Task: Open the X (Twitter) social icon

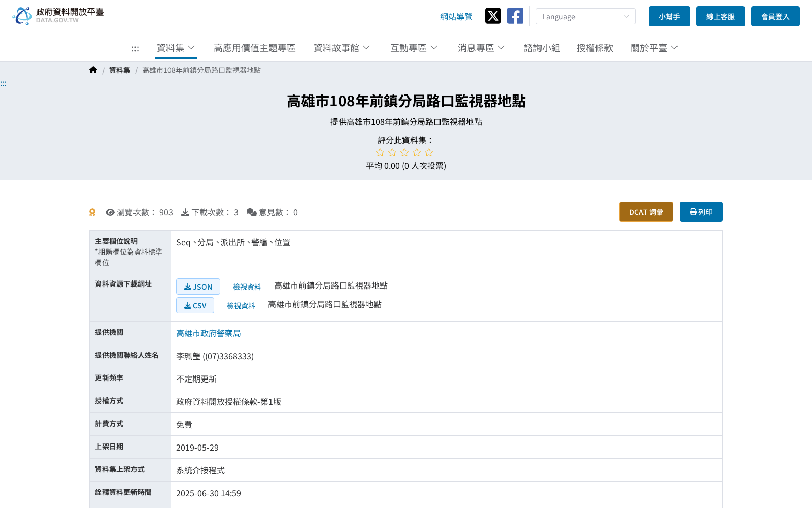Action: (493, 16)
